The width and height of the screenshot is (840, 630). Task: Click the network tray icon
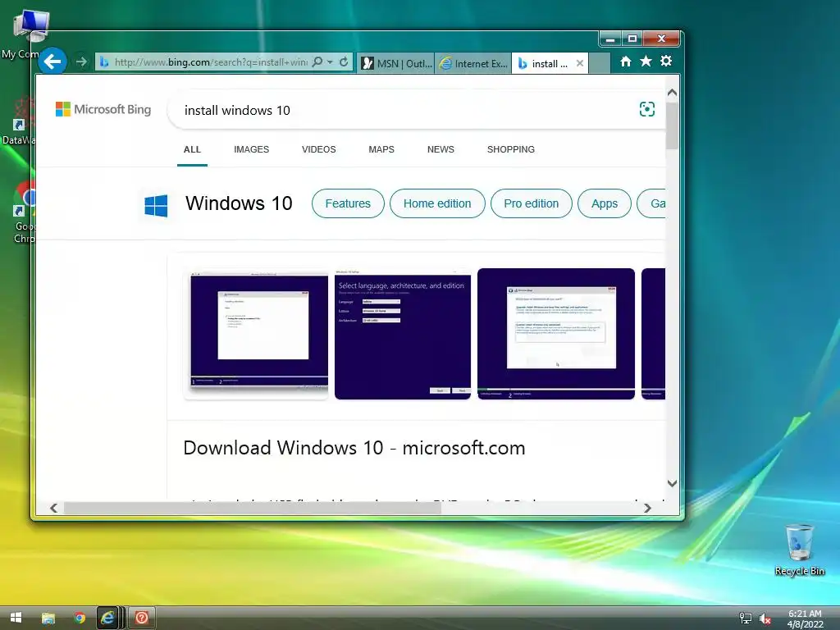point(745,619)
